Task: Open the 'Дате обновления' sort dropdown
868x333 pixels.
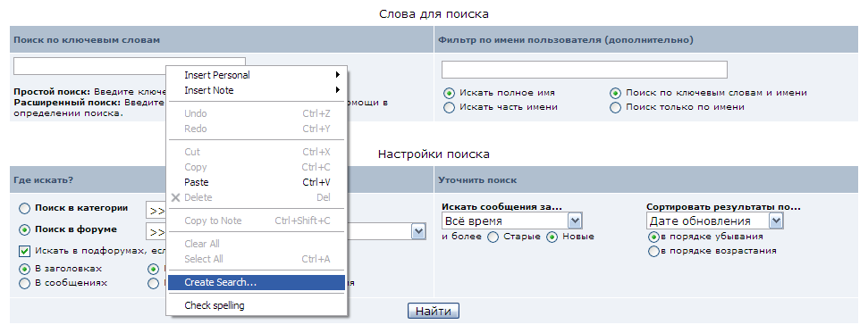Action: point(714,221)
